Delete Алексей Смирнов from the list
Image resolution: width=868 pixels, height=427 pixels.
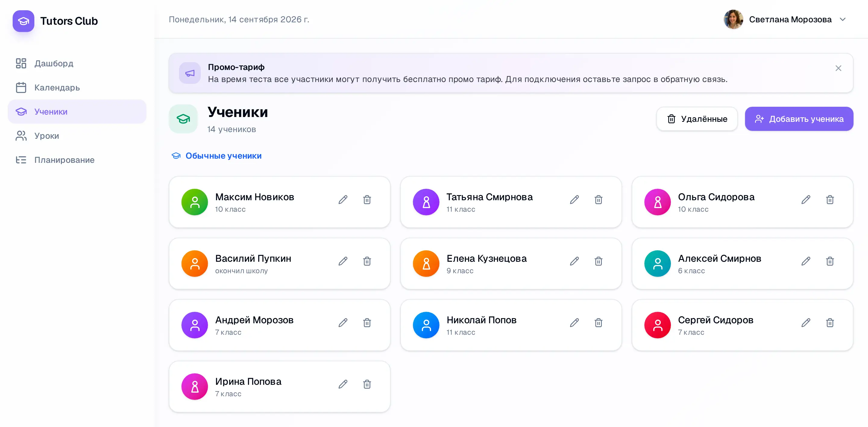[830, 261]
